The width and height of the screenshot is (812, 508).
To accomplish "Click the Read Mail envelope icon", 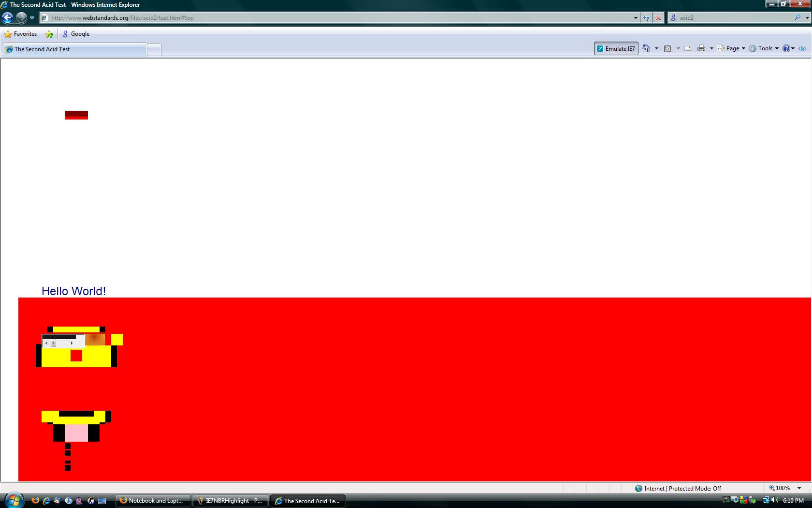I will [x=688, y=48].
